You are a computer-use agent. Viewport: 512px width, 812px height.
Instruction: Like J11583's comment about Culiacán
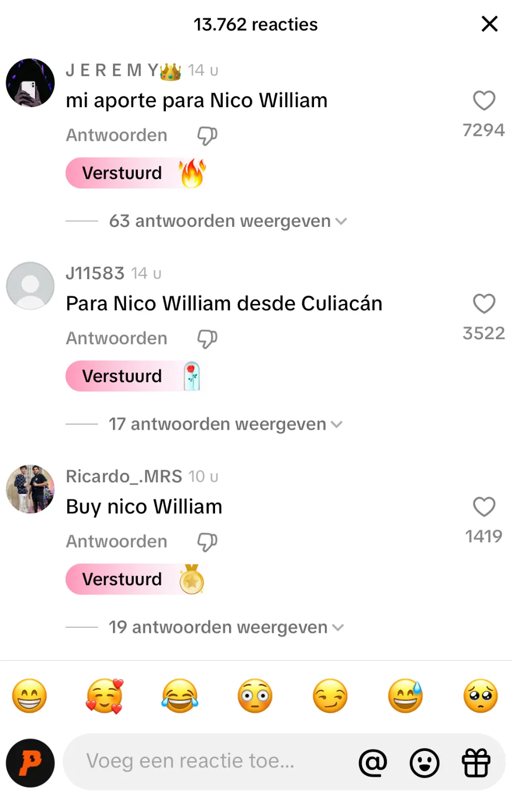tap(484, 303)
